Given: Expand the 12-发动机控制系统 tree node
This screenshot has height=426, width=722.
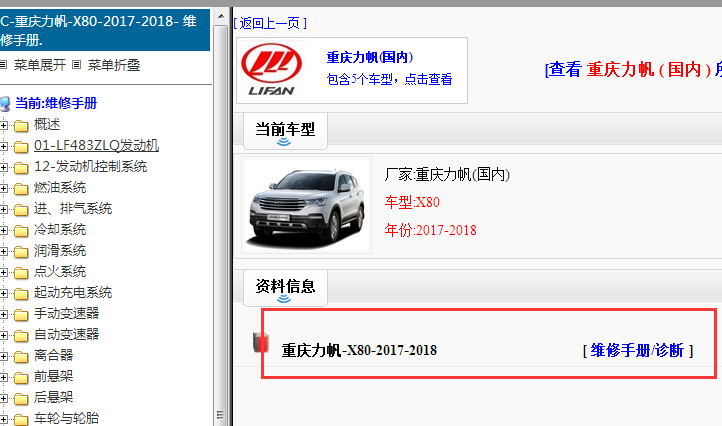Looking at the screenshot, I should (4, 168).
